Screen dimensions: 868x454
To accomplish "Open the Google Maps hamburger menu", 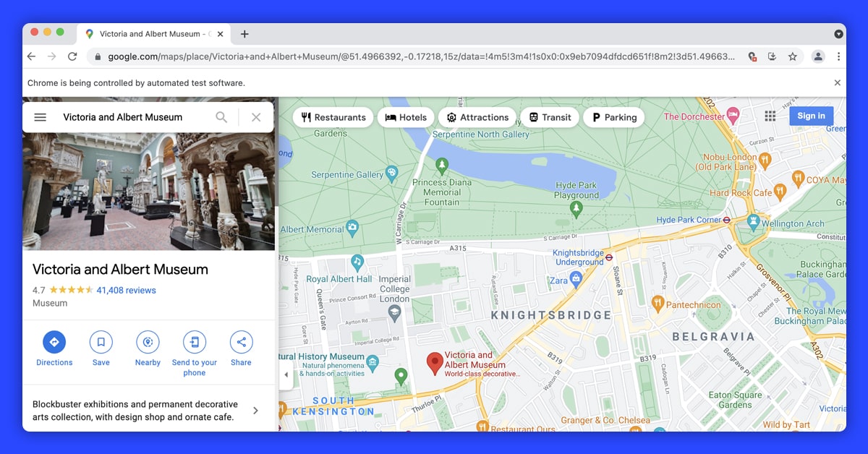I will click(41, 117).
